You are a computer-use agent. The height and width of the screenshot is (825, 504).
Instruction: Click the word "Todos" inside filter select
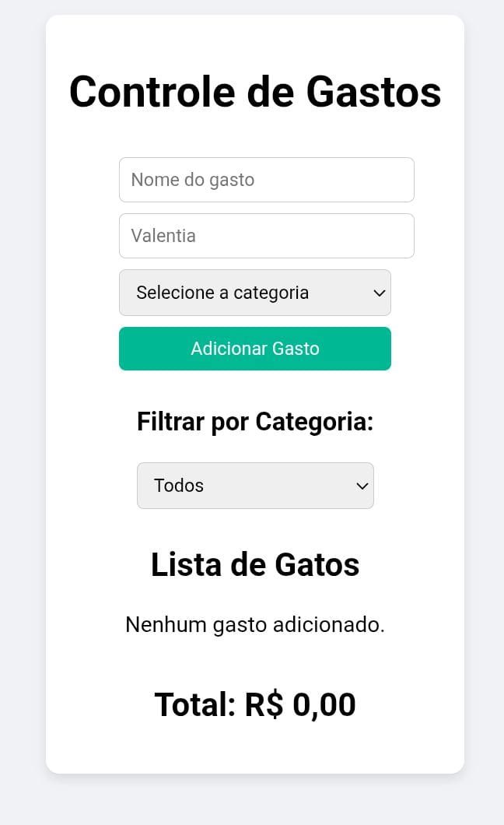pyautogui.click(x=179, y=486)
